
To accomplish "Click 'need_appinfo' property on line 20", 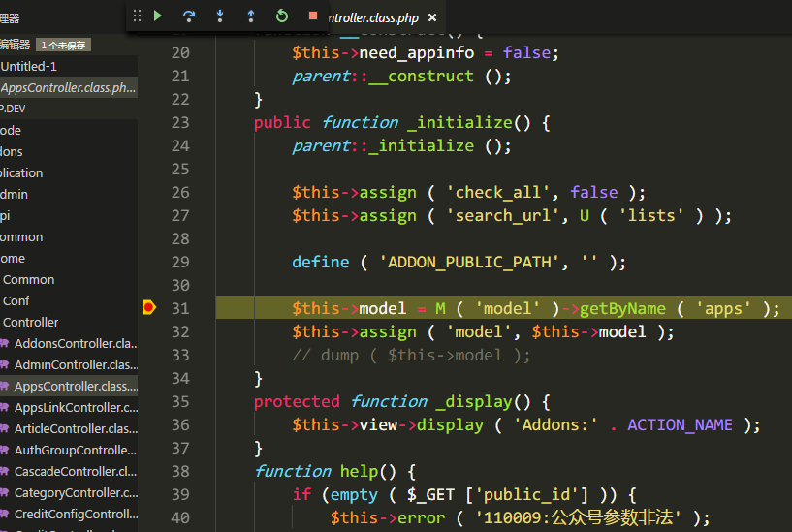I will click(x=416, y=53).
